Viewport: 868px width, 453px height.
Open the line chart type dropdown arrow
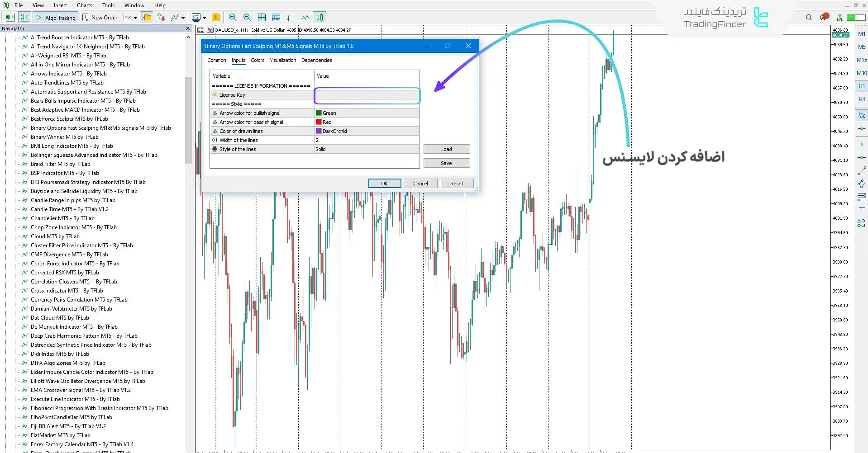pos(135,18)
